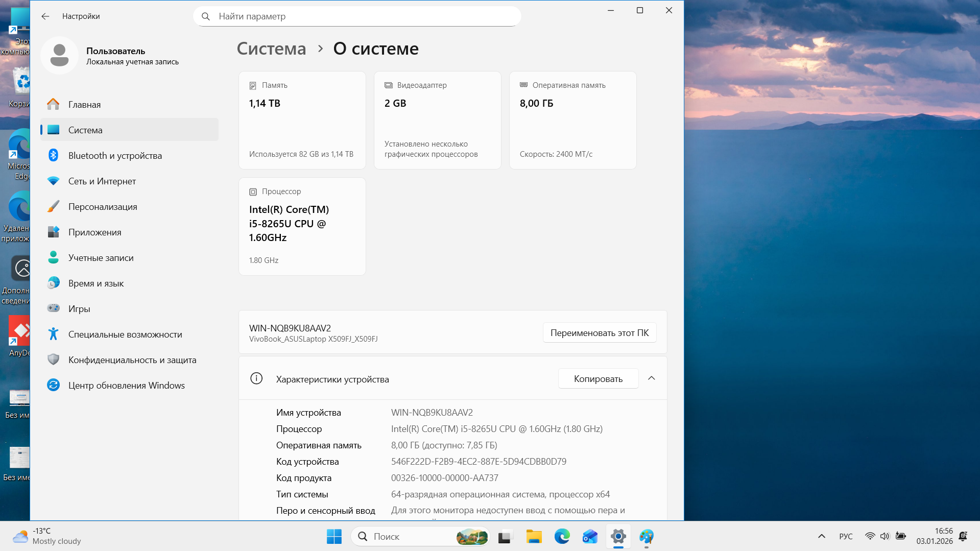The width and height of the screenshot is (980, 551).
Task: Click Переименовать этот ПК button
Action: [x=599, y=333]
